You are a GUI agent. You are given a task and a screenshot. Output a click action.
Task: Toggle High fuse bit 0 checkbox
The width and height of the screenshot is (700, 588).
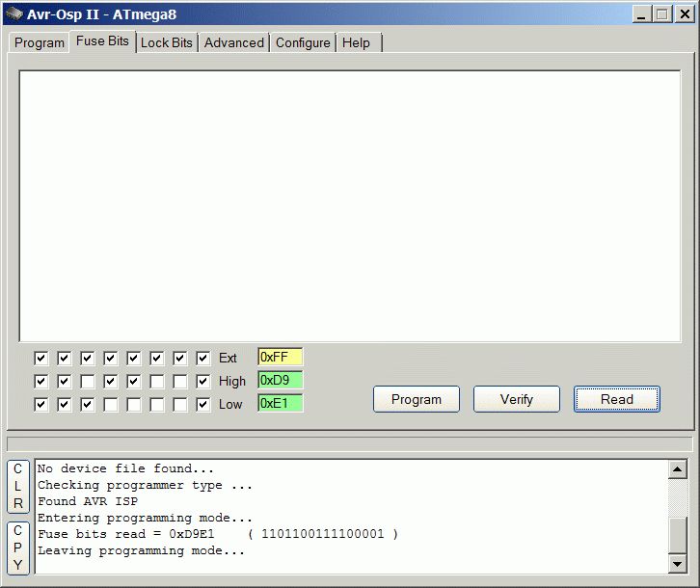(203, 382)
